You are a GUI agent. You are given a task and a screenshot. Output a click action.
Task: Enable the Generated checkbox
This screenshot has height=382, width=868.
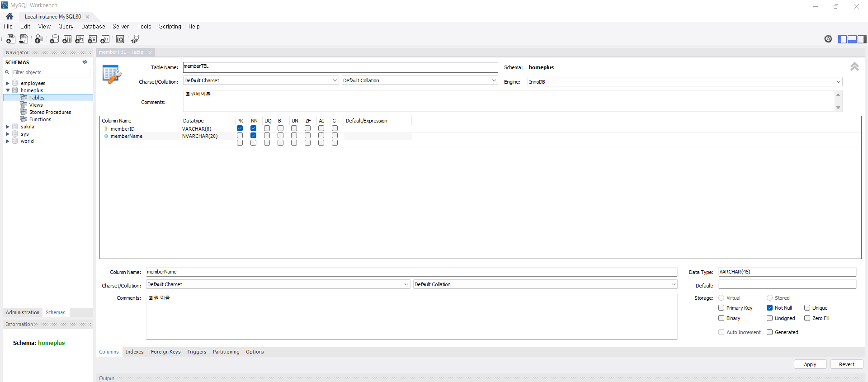point(769,332)
